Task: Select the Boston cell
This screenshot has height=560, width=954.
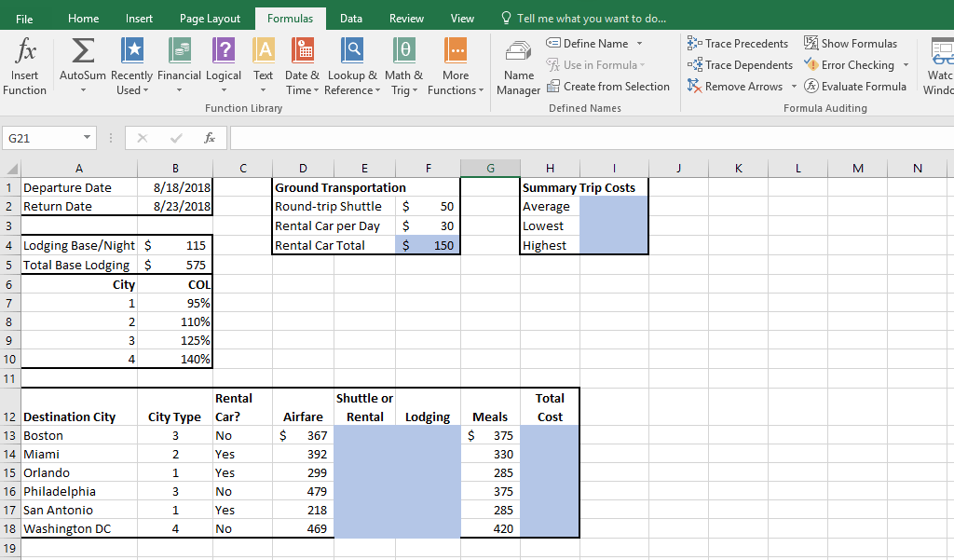Action: (79, 435)
